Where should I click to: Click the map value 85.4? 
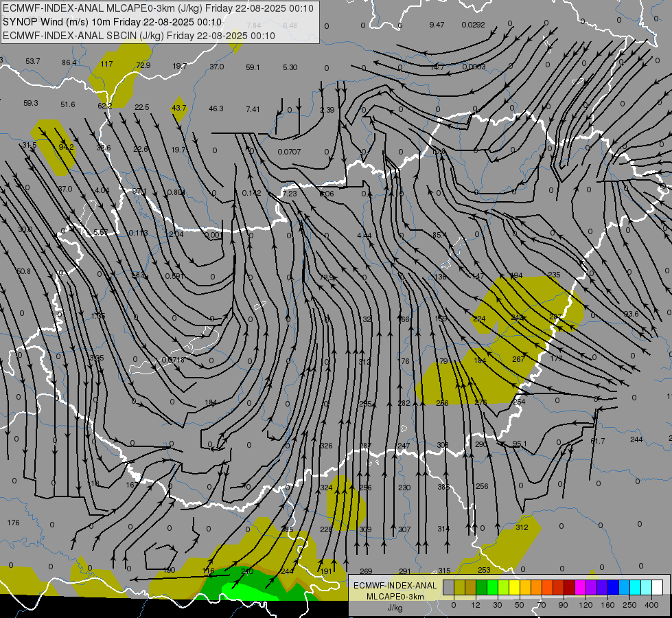coord(440,235)
